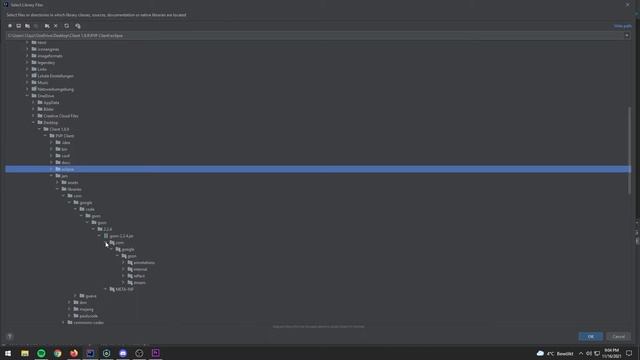Image resolution: width=640 pixels, height=360 pixels.
Task: Go to Home directory via toolbar icon
Action: click(x=10, y=26)
